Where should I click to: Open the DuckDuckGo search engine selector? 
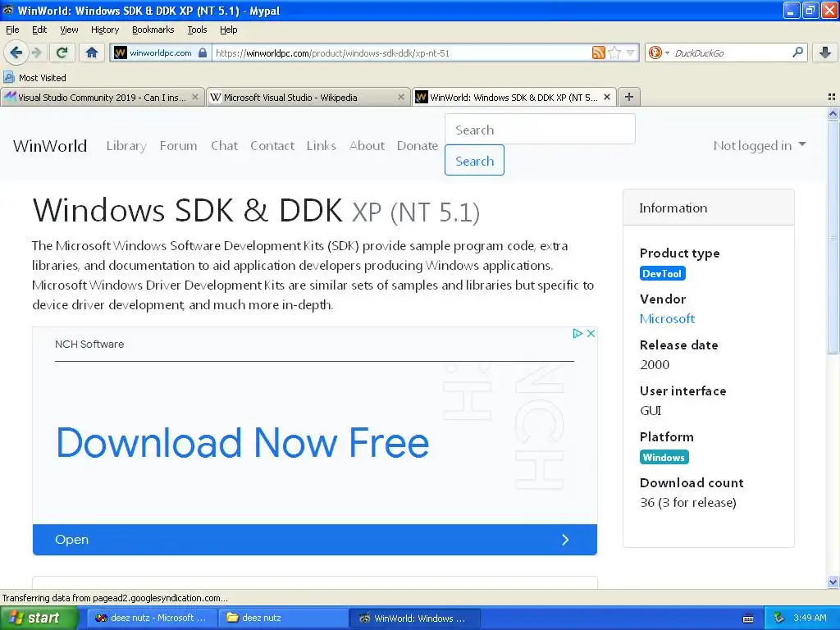tap(659, 52)
